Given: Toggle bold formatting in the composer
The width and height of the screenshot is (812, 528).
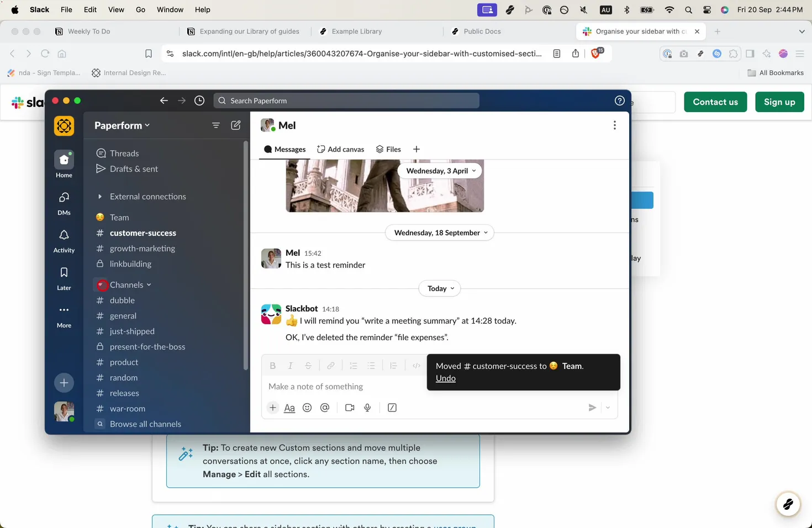Looking at the screenshot, I should click(272, 365).
